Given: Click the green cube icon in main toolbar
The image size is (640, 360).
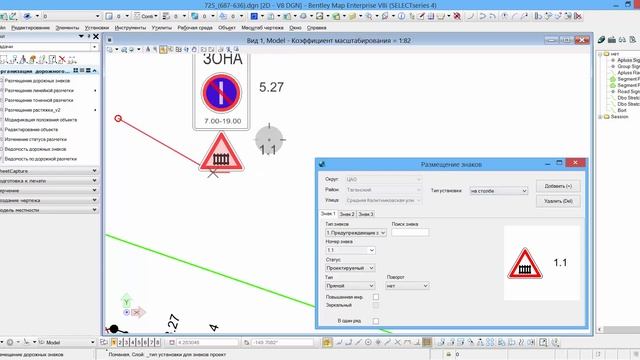Looking at the screenshot, I should tap(336, 16).
